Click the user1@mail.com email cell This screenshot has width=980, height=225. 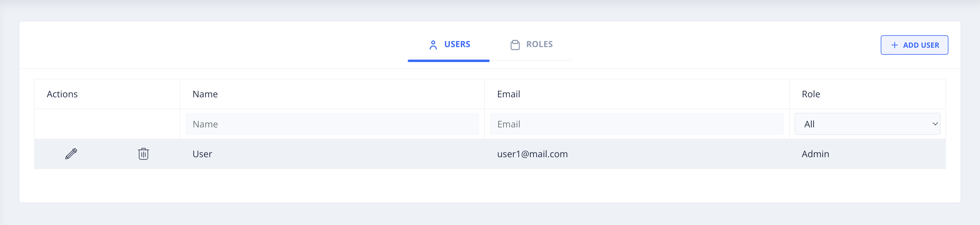point(532,154)
